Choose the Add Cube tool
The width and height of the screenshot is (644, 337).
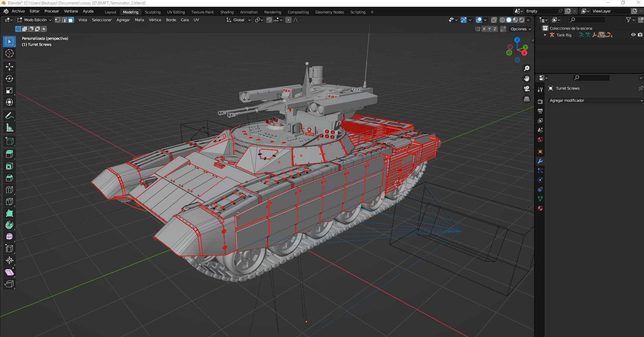pyautogui.click(x=9, y=141)
